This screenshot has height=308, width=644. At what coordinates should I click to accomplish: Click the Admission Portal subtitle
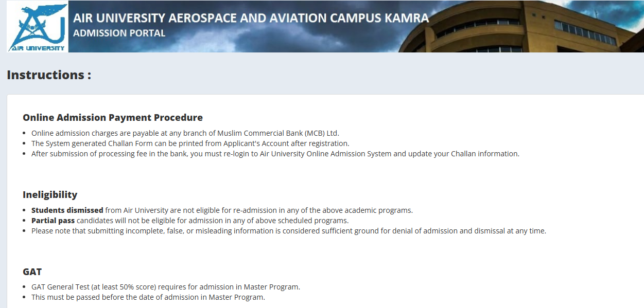click(x=119, y=33)
